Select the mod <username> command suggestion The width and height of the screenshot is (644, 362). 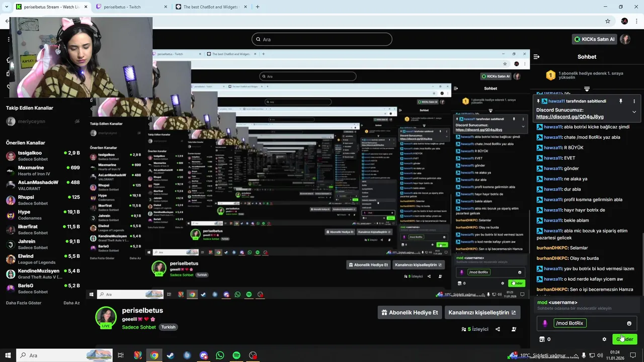point(587,305)
